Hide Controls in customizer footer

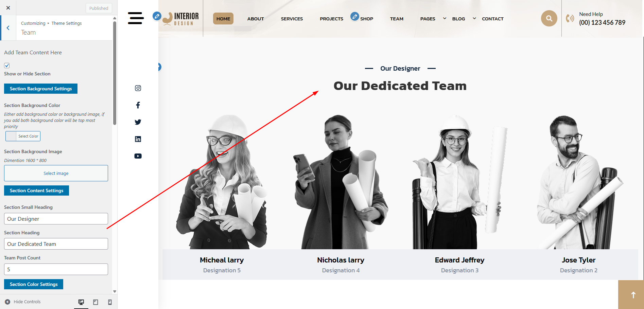coord(23,302)
